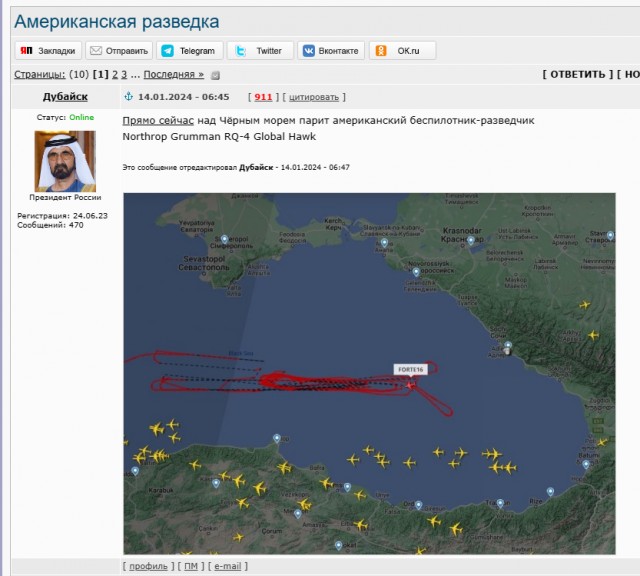This screenshot has width=640, height=576.
Task: Click the Northrop Grumman RQ-4 Global Hawk text
Action: click(219, 136)
